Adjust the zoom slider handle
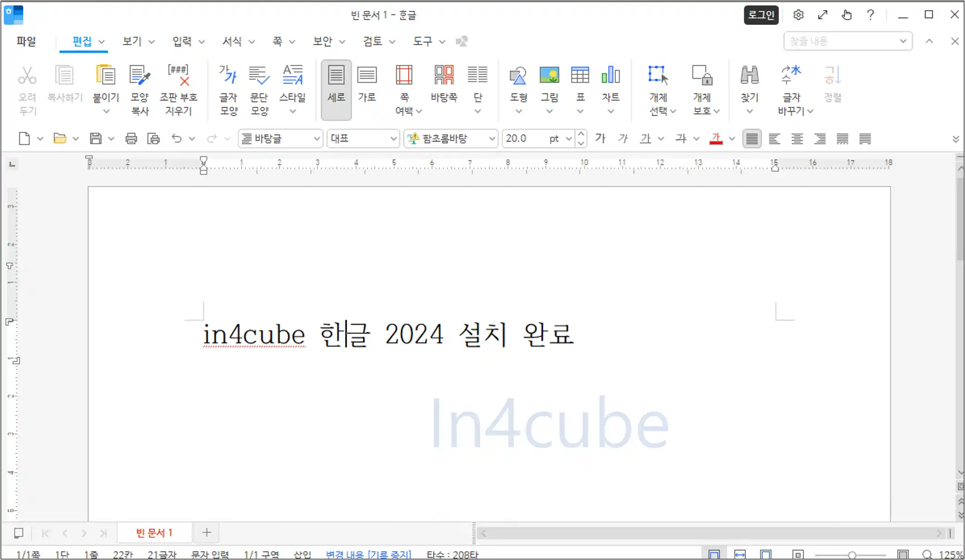965x560 pixels. pos(852,555)
